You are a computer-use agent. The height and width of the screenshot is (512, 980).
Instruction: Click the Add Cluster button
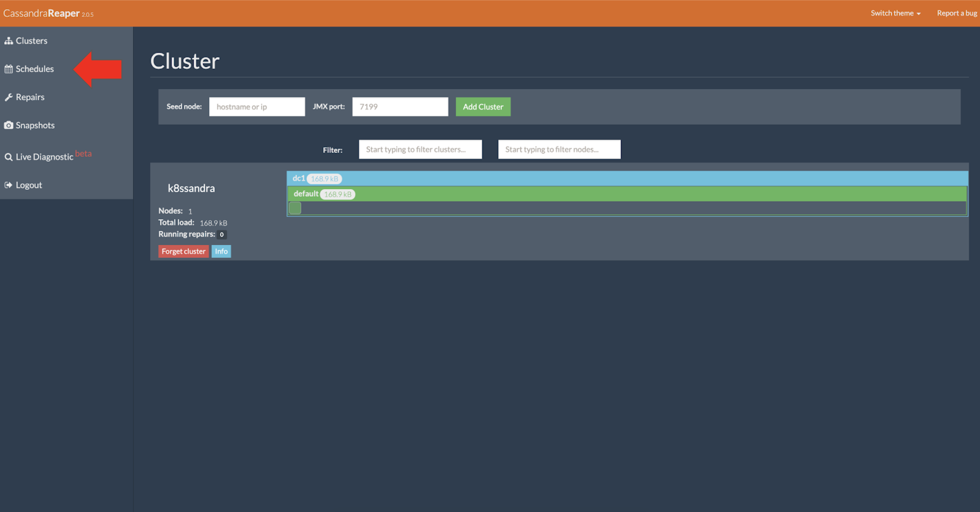pyautogui.click(x=483, y=106)
